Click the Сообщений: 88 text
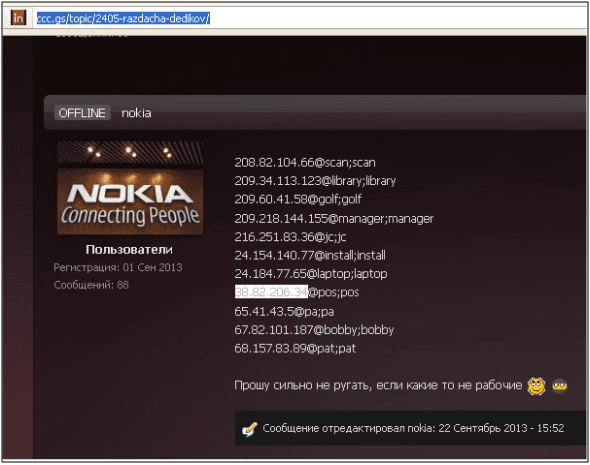Image resolution: width=590 pixels, height=465 pixels. [x=91, y=285]
